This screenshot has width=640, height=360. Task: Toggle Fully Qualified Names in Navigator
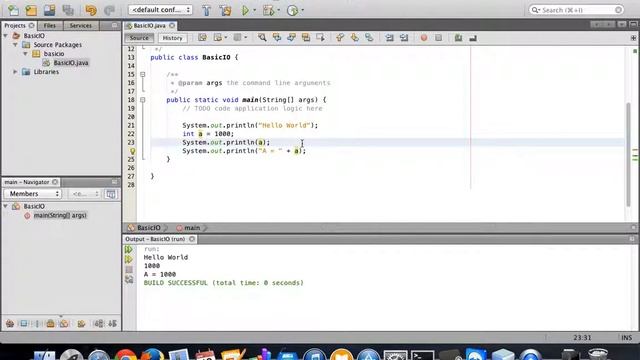tap(81, 324)
